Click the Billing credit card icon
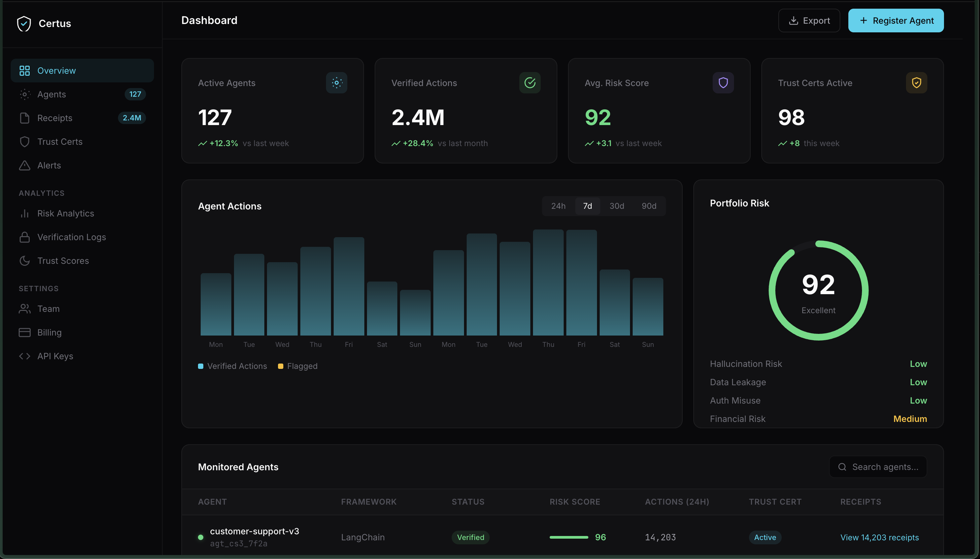 [x=25, y=333]
